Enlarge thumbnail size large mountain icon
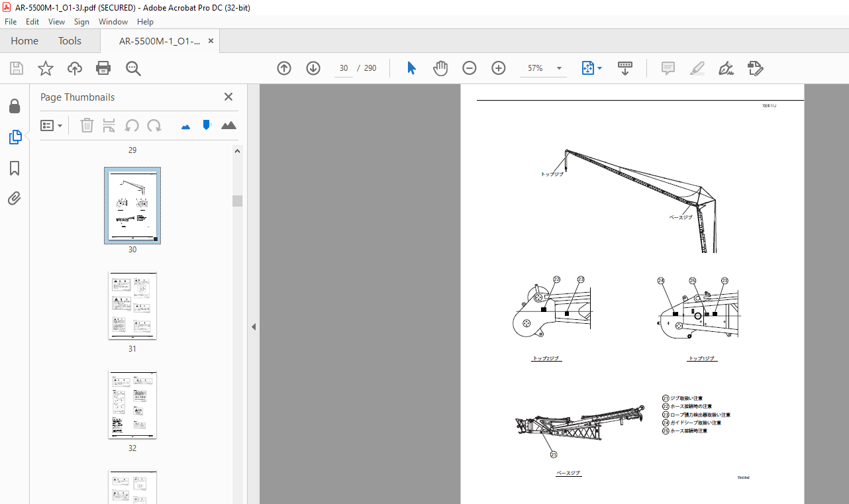Viewport: 849px width, 504px height. (x=228, y=125)
